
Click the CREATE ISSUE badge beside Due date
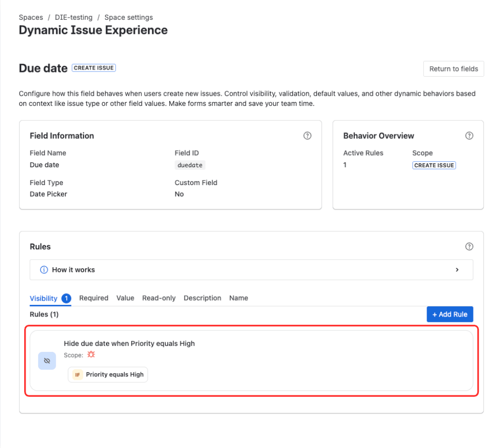(x=93, y=68)
